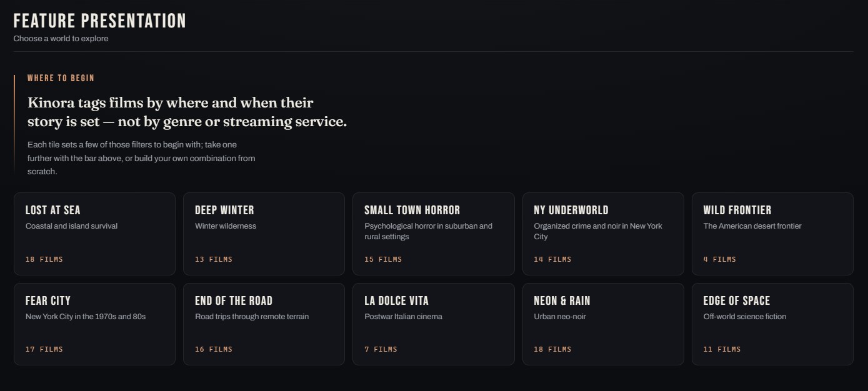868x391 pixels.
Task: Open La Dolce Vita card
Action: (x=434, y=324)
